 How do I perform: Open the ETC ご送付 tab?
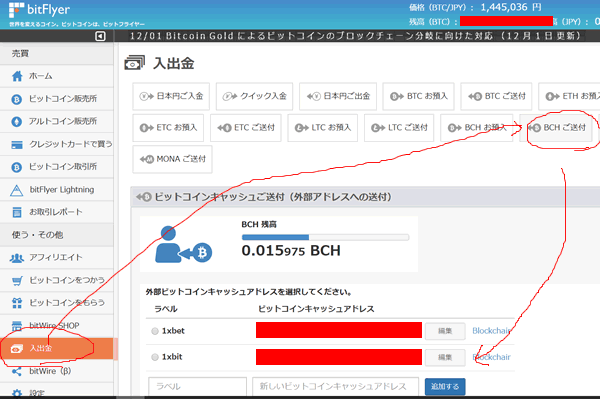[246, 128]
